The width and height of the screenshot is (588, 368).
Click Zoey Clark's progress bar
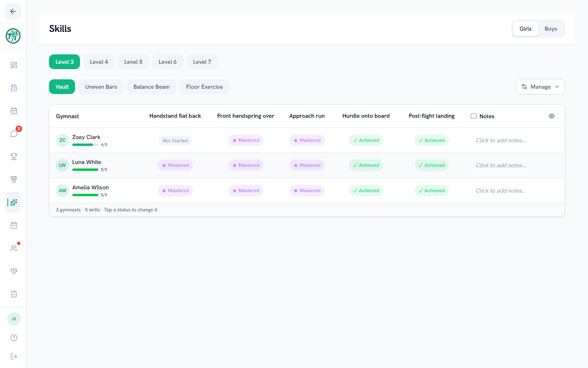click(x=85, y=145)
